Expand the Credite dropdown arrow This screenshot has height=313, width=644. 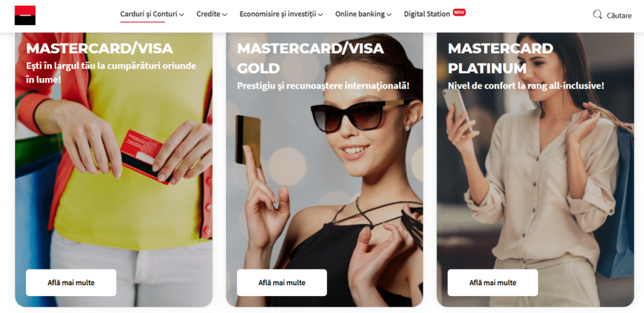tap(225, 15)
